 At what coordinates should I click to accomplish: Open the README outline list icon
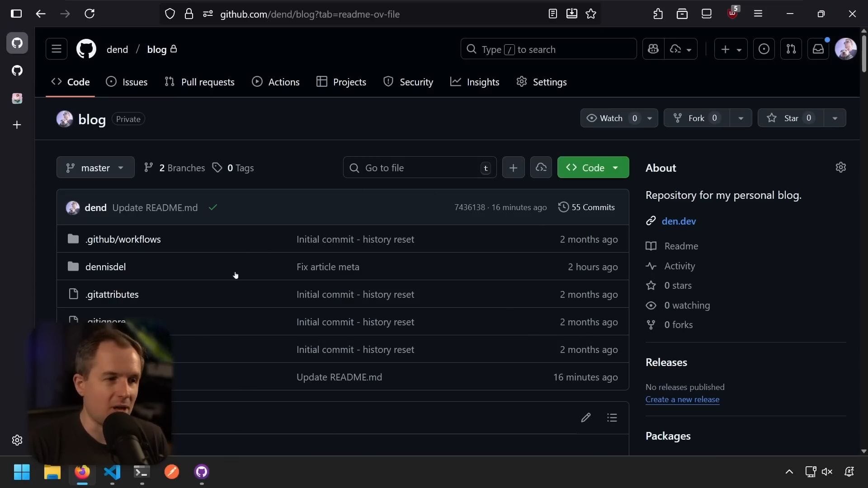pyautogui.click(x=612, y=418)
